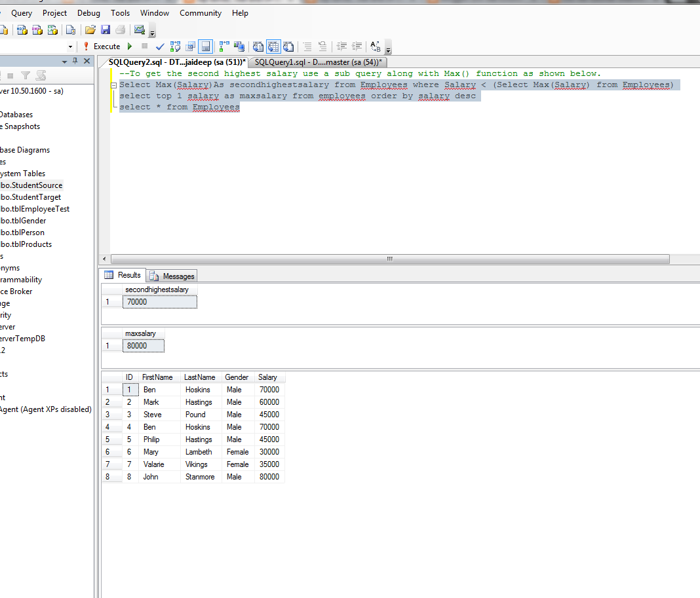
Task: Click Object Explorer Filter funnel icon
Action: pos(26,76)
